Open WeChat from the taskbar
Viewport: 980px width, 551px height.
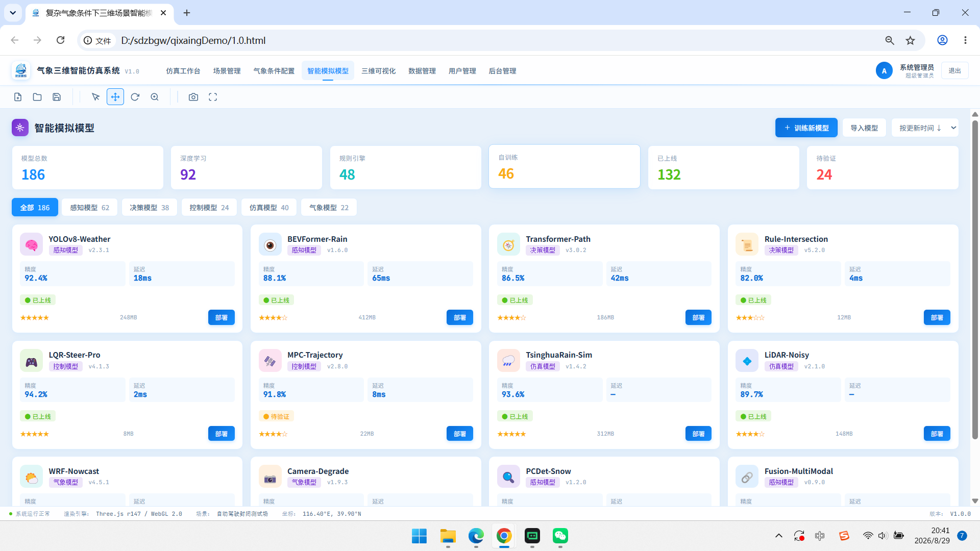tap(560, 536)
